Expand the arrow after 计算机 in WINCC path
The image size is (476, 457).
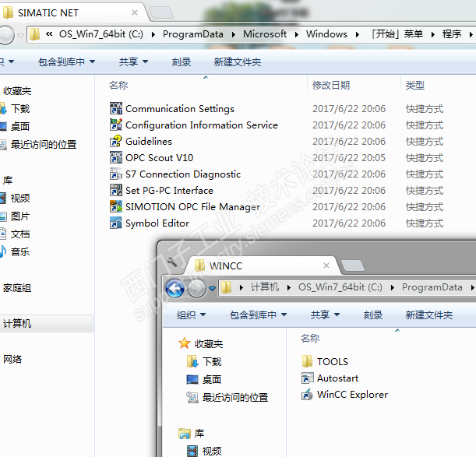click(x=288, y=287)
